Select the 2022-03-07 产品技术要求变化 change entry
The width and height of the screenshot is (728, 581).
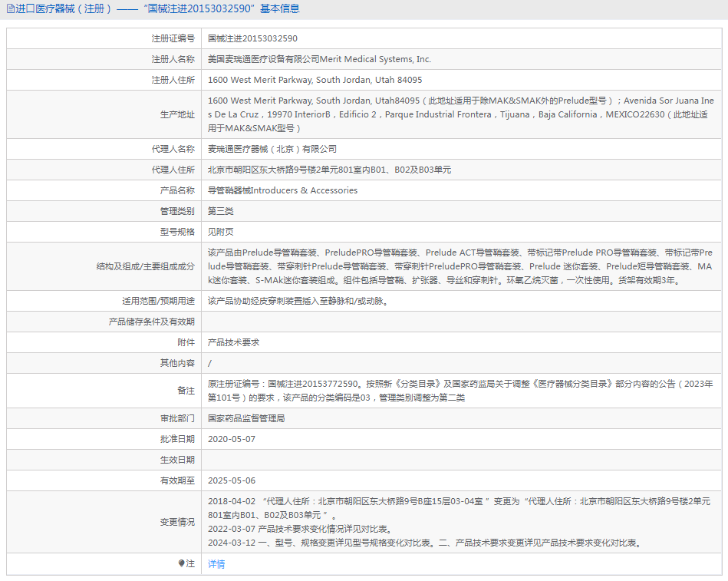[x=301, y=529]
